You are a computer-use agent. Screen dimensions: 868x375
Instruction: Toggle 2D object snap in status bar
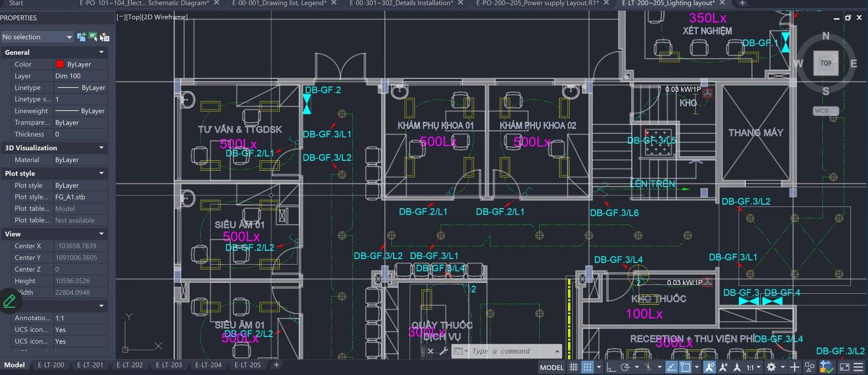(685, 367)
